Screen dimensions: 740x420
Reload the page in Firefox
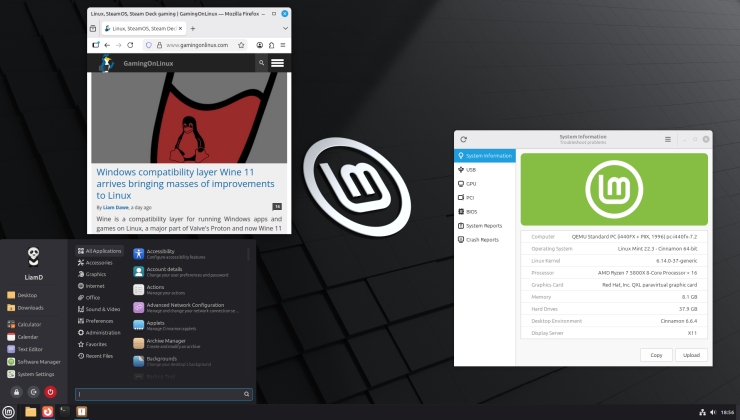point(130,45)
